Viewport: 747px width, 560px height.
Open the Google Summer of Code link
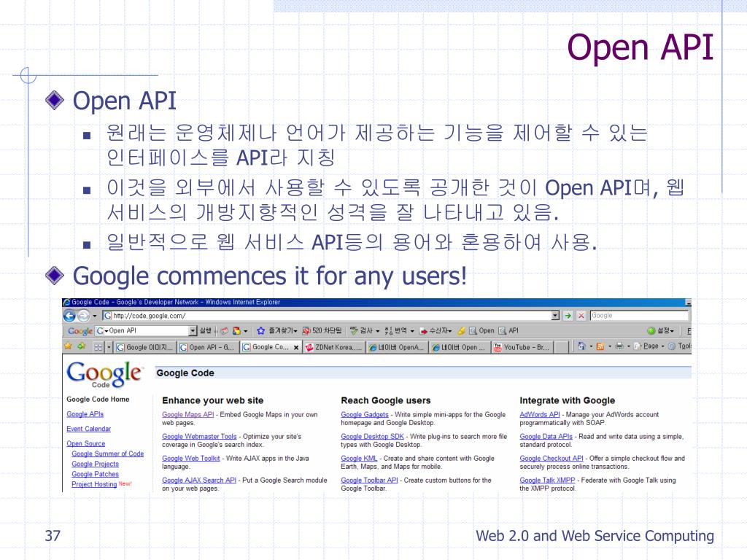click(x=108, y=454)
